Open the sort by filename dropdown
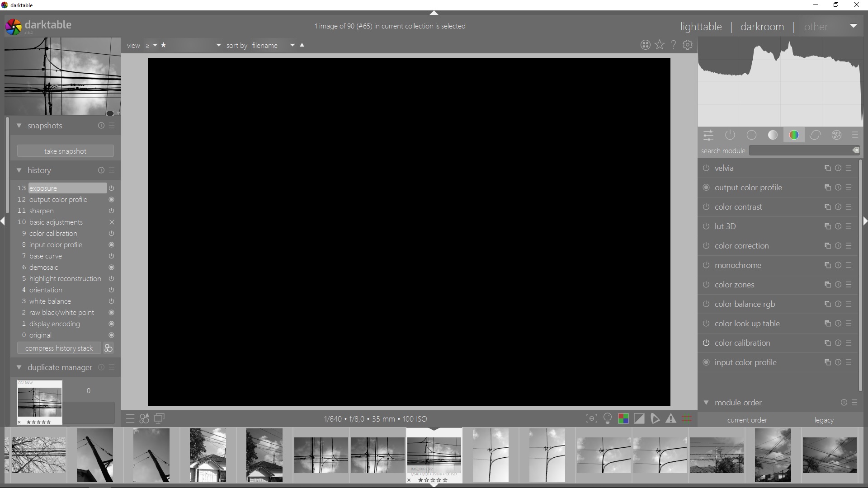This screenshot has height=488, width=868. click(292, 45)
